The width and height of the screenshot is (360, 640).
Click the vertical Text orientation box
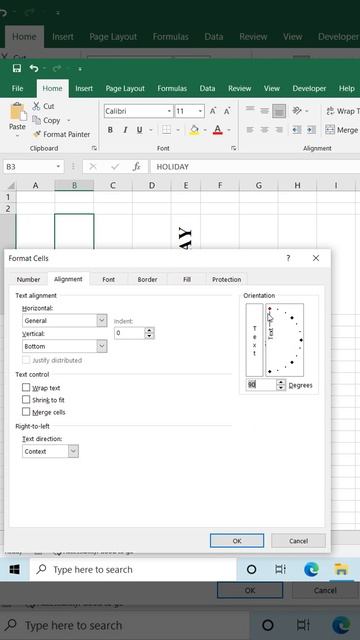254,340
